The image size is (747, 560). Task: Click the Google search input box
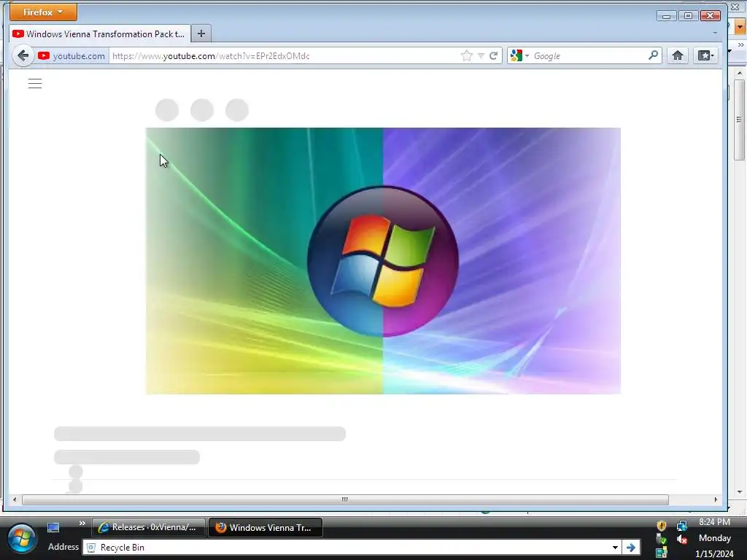pyautogui.click(x=589, y=55)
